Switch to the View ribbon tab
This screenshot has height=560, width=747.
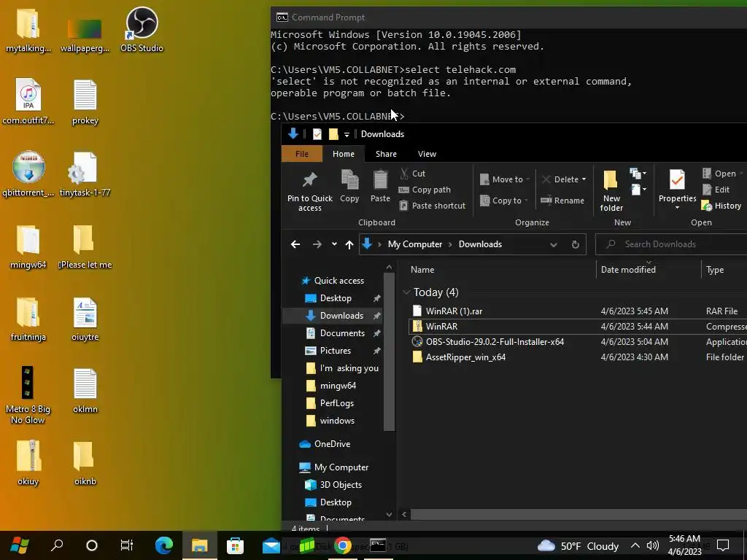[x=427, y=154]
